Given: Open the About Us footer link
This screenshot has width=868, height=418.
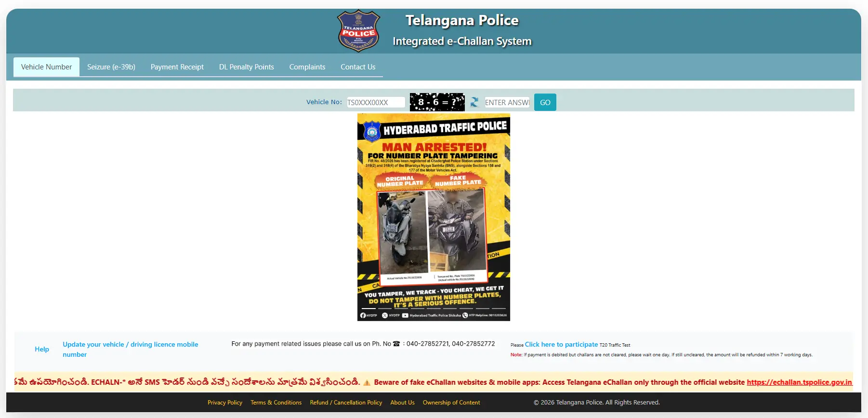Looking at the screenshot, I should (402, 403).
